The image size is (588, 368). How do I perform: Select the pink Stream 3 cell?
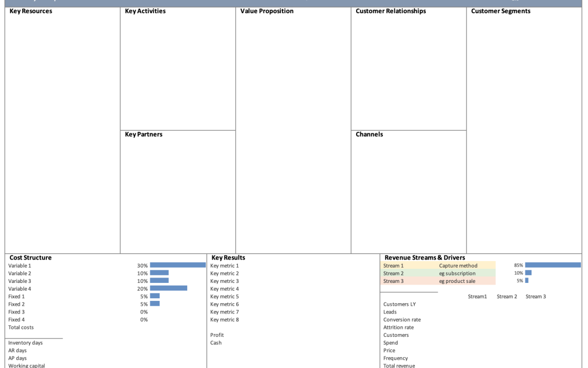pos(394,281)
